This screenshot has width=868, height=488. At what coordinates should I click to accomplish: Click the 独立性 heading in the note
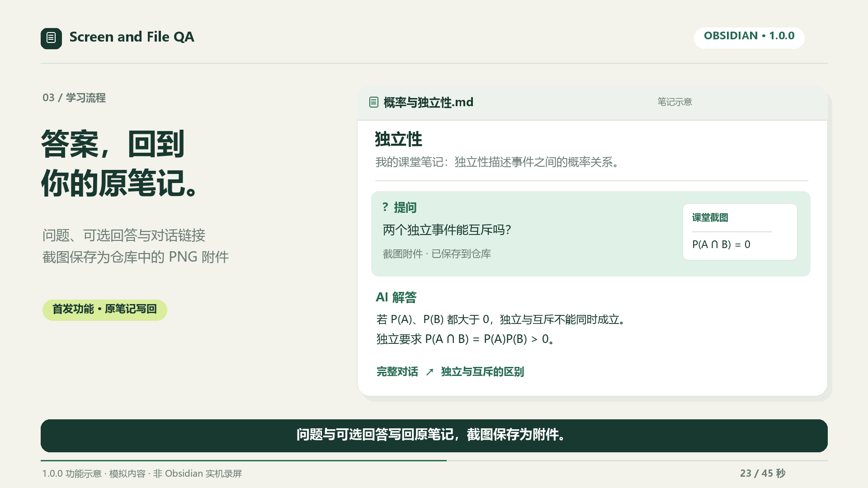398,139
